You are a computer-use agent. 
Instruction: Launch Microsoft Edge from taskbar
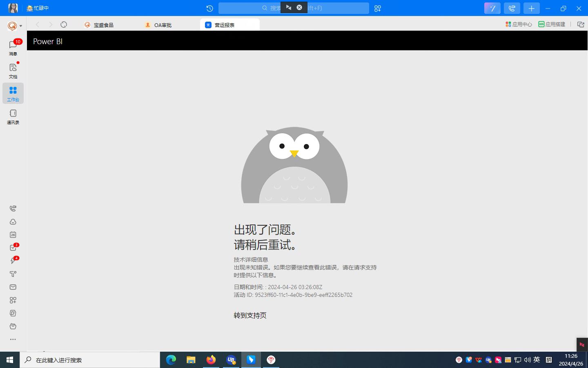[x=171, y=360]
